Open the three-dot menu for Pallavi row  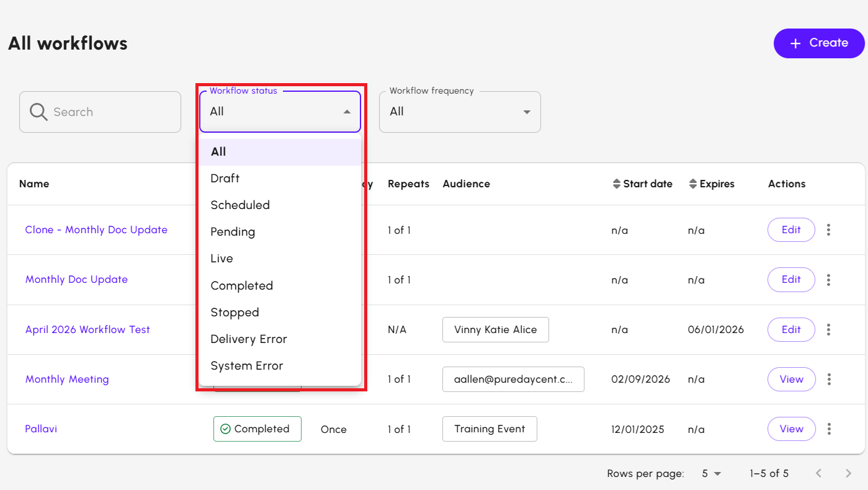829,429
